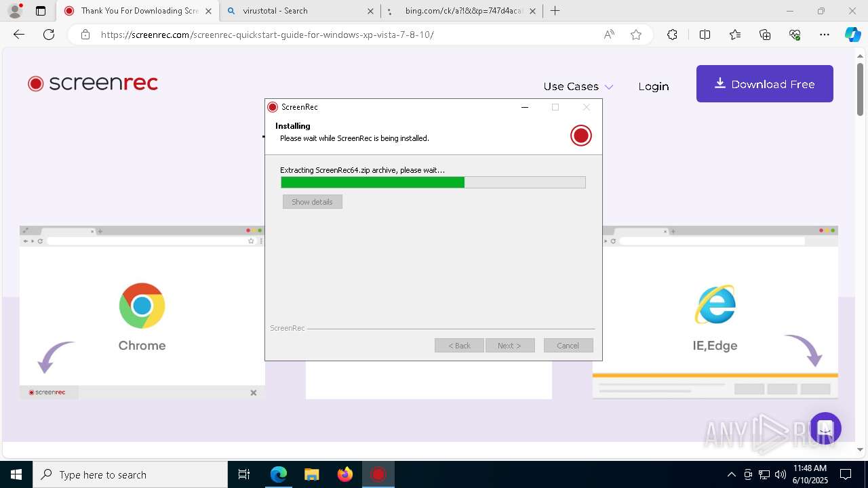Minimize the ScreenRec installer window
The height and width of the screenshot is (488, 868).
click(x=525, y=107)
